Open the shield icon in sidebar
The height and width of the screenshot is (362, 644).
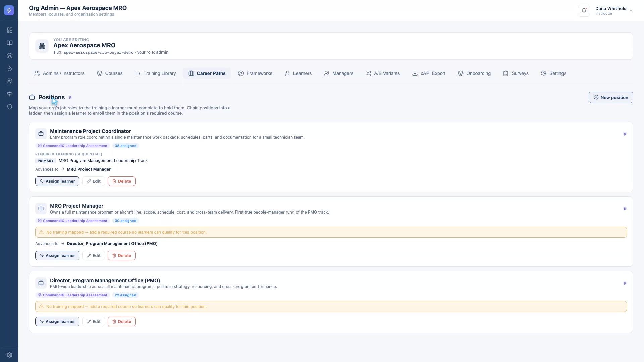tap(10, 107)
